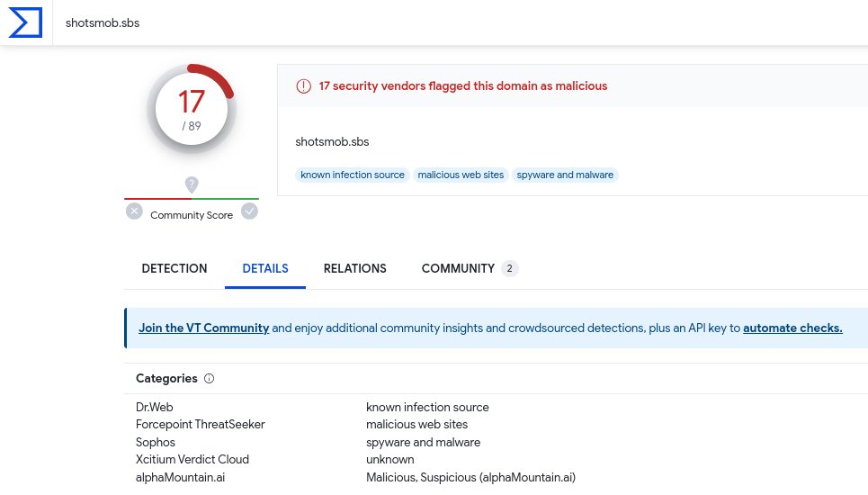Click the red warning icon in the alert banner
868x495 pixels.
click(x=303, y=85)
